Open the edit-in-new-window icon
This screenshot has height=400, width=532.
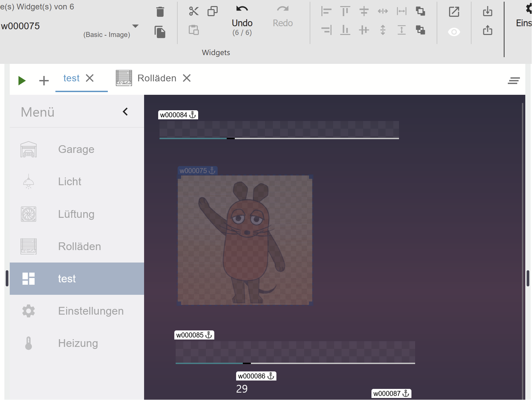[454, 12]
